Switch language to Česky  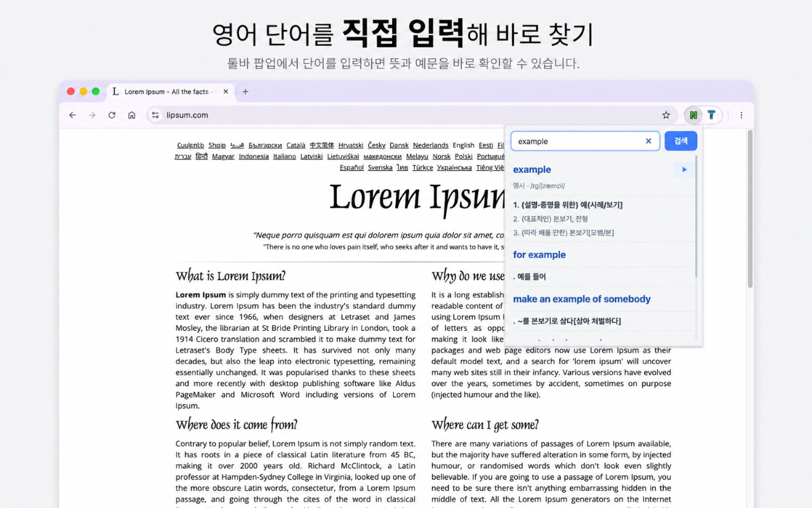pos(376,145)
